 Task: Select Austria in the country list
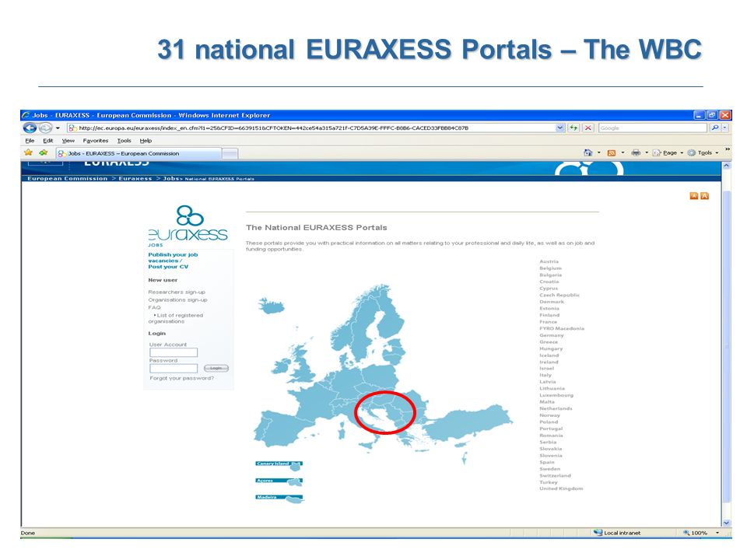coord(549,261)
